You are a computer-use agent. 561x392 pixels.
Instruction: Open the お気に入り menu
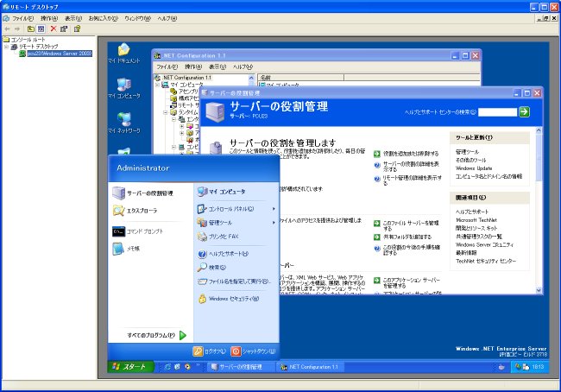pos(103,18)
